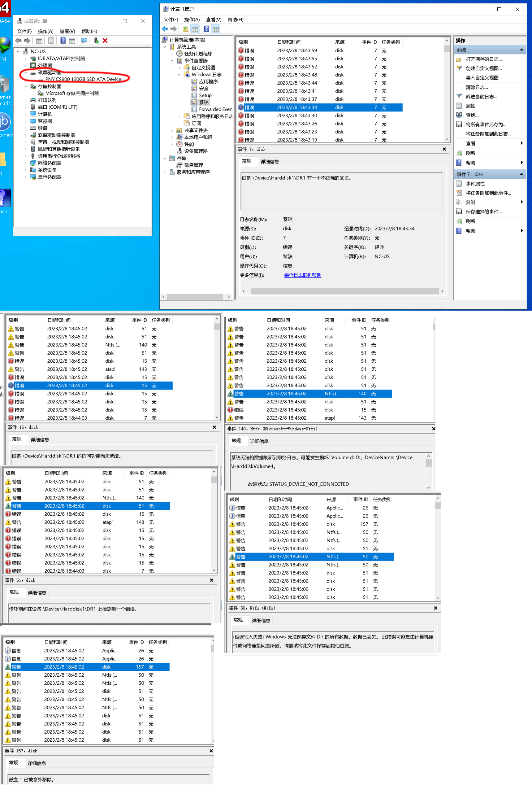532x790 pixels.
Task: Click horizontal scrollbar below event 7 details
Action: point(343,291)
